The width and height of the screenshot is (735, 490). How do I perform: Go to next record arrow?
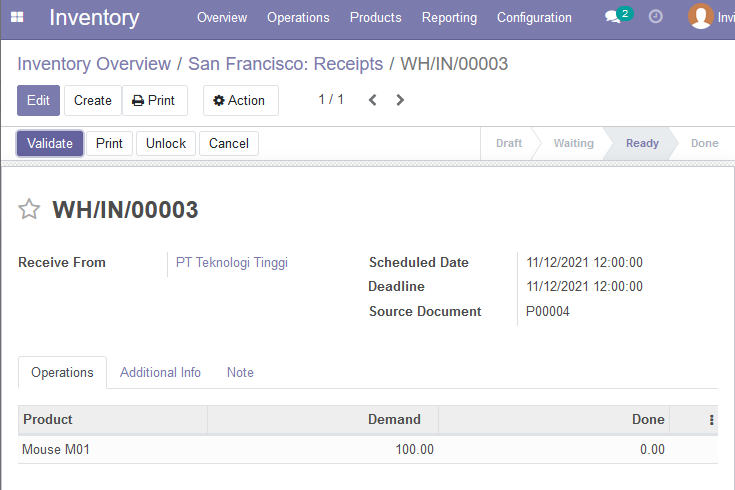pos(400,100)
